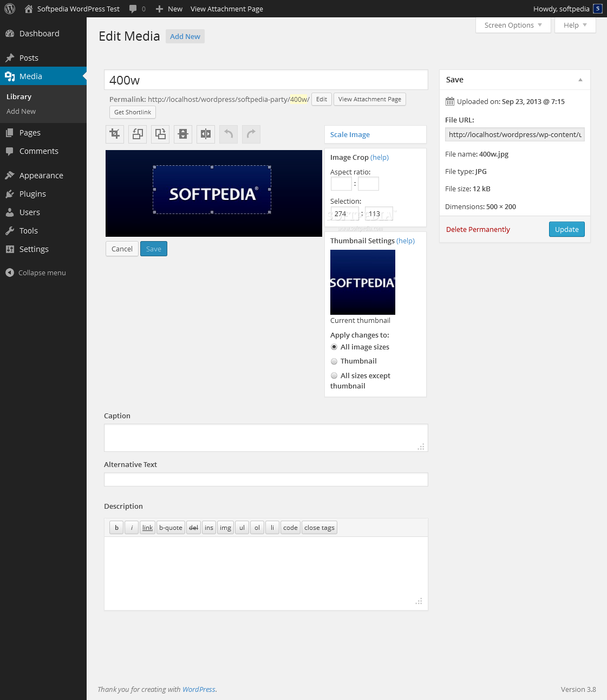Click selection width field 274
Image resolution: width=607 pixels, height=700 pixels.
pyautogui.click(x=344, y=213)
